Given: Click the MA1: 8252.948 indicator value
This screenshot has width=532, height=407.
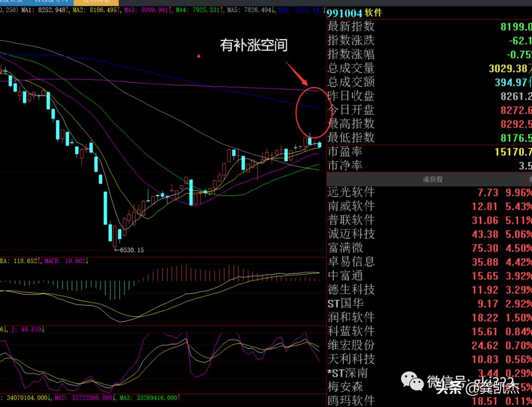Looking at the screenshot, I should (45, 10).
